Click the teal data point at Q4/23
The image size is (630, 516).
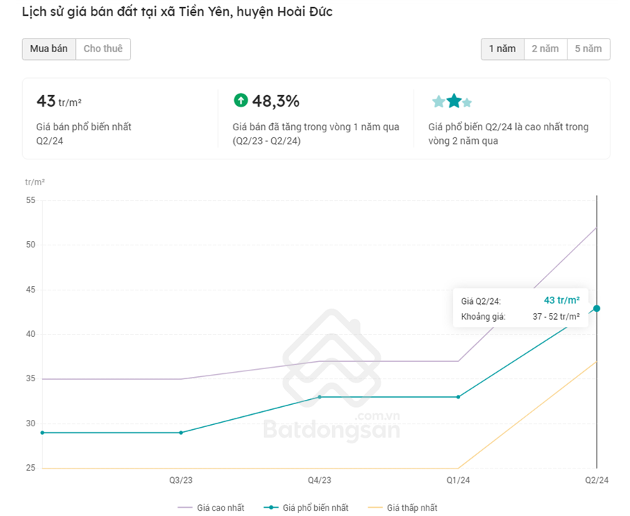[x=319, y=397]
